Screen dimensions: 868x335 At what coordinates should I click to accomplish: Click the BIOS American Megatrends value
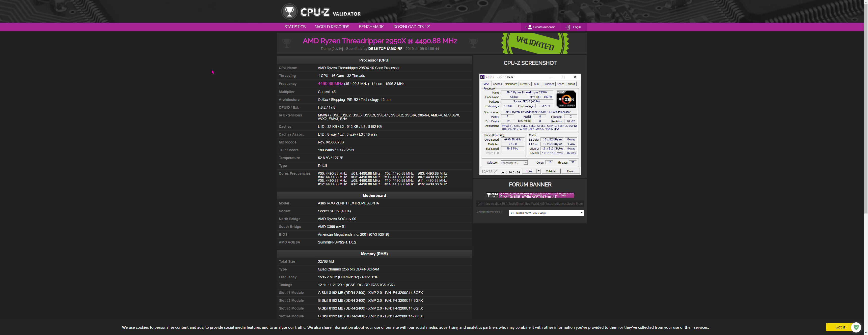coord(353,235)
